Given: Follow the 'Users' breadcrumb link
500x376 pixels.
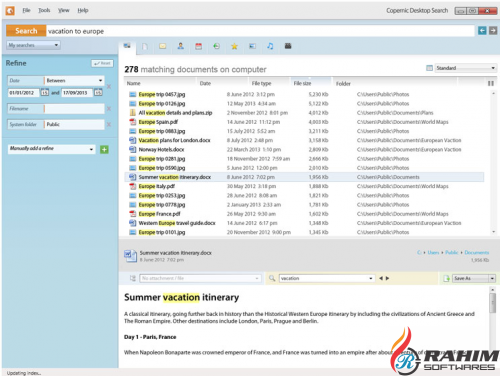Looking at the screenshot, I should (433, 252).
